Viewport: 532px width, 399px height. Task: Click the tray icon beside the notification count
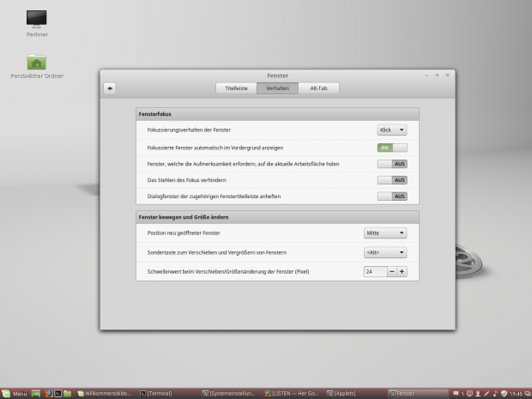[469, 393]
